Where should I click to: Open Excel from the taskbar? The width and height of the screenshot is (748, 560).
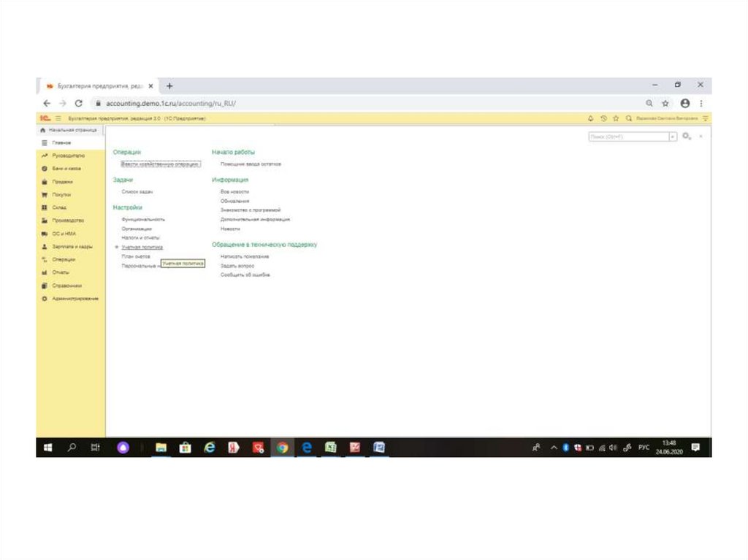[331, 448]
